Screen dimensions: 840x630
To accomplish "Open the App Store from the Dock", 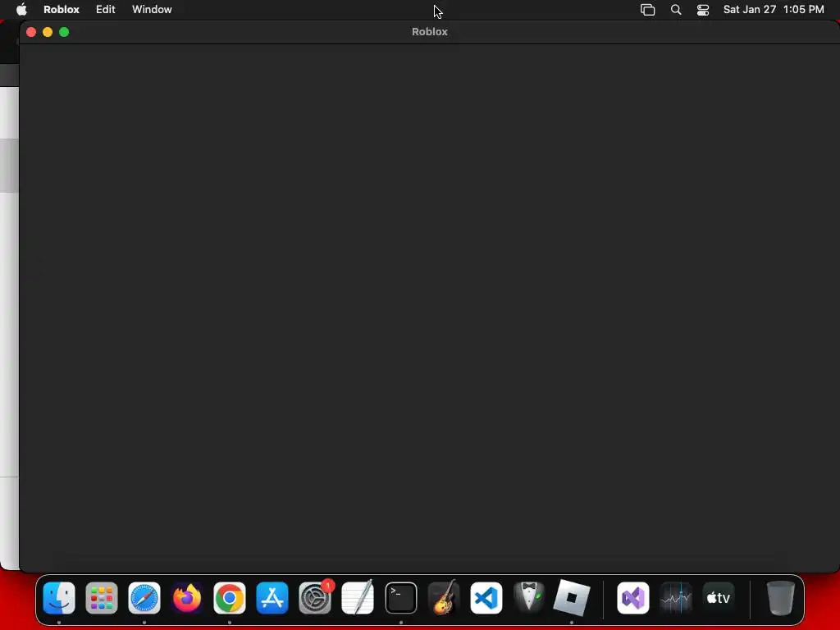I will [272, 598].
